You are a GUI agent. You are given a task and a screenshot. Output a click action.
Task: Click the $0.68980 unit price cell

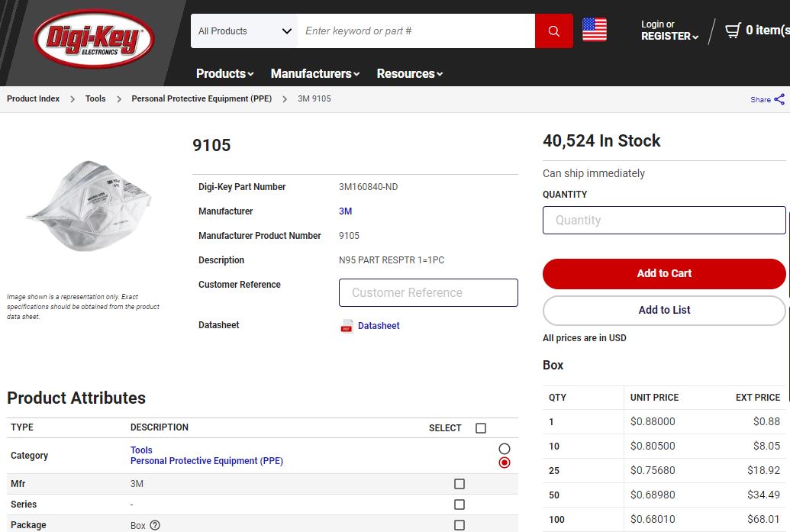[x=653, y=495]
